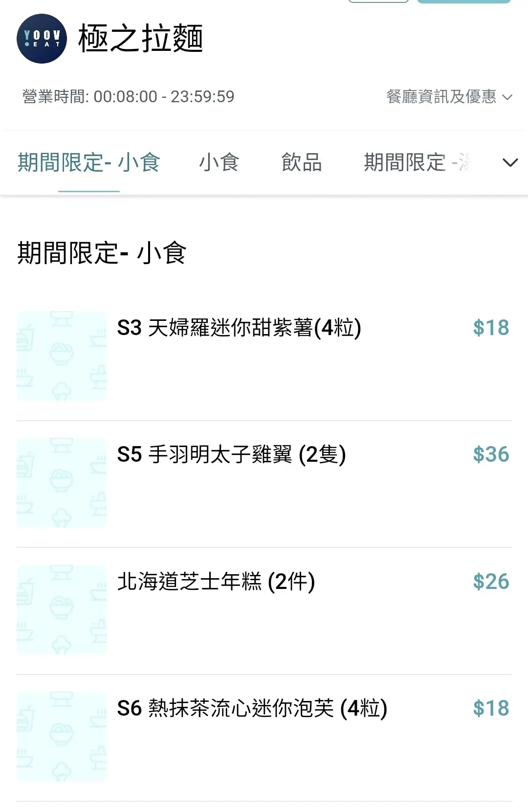This screenshot has width=528, height=812.
Task: Open the 北海道芝士年糕 (2件) item
Action: (216, 582)
